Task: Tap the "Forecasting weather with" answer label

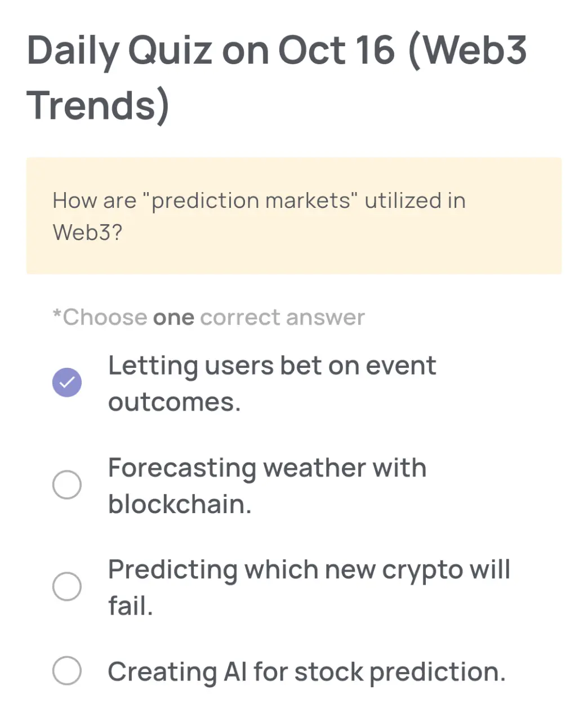Action: coord(267,468)
